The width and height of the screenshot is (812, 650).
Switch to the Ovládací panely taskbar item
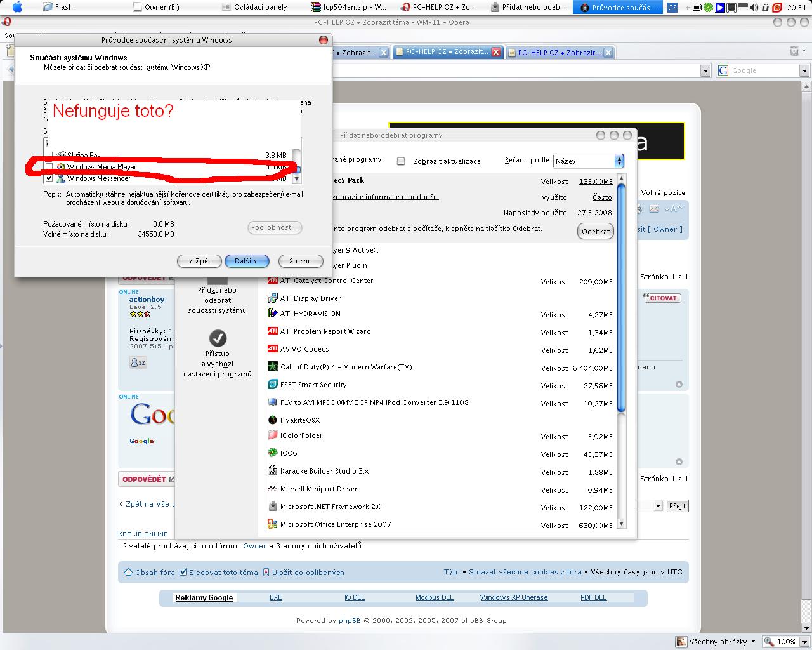[255, 7]
